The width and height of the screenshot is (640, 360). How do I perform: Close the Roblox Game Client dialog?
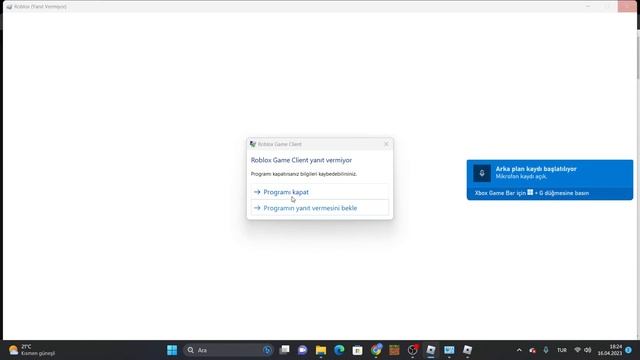pos(386,144)
